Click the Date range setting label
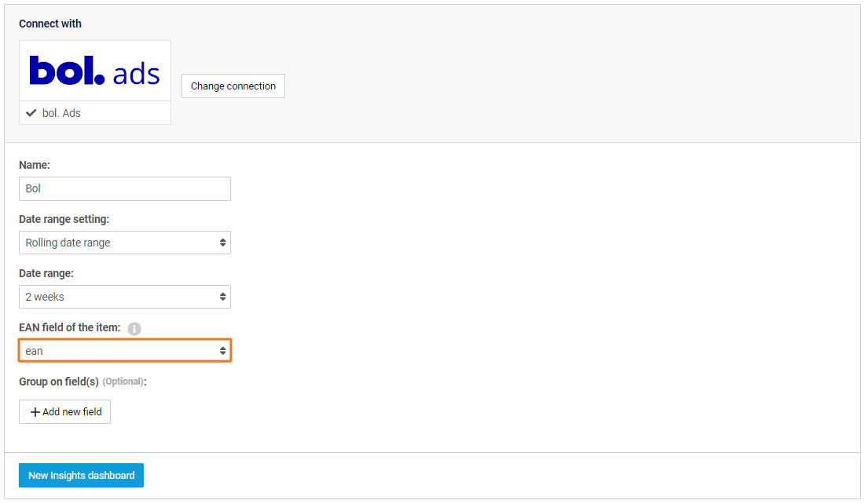 [64, 219]
